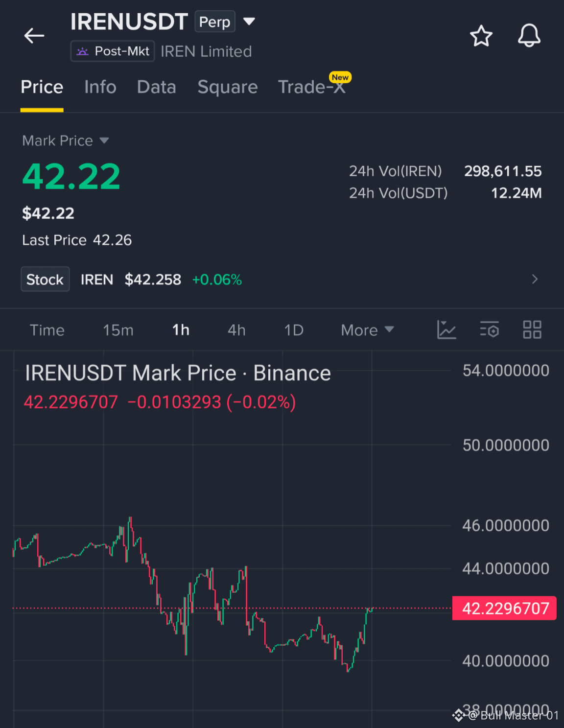Click the red 42.2296707 price axis label

(504, 608)
